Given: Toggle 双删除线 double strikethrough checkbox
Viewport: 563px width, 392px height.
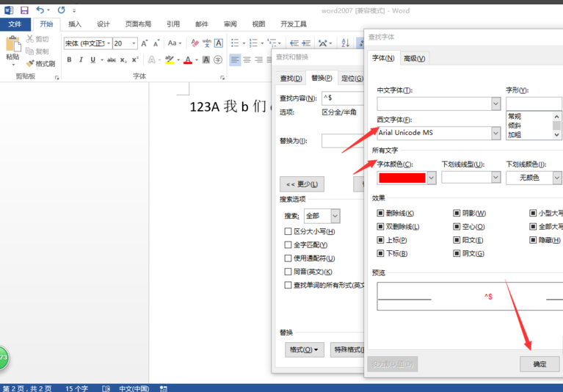Looking at the screenshot, I should [380, 227].
